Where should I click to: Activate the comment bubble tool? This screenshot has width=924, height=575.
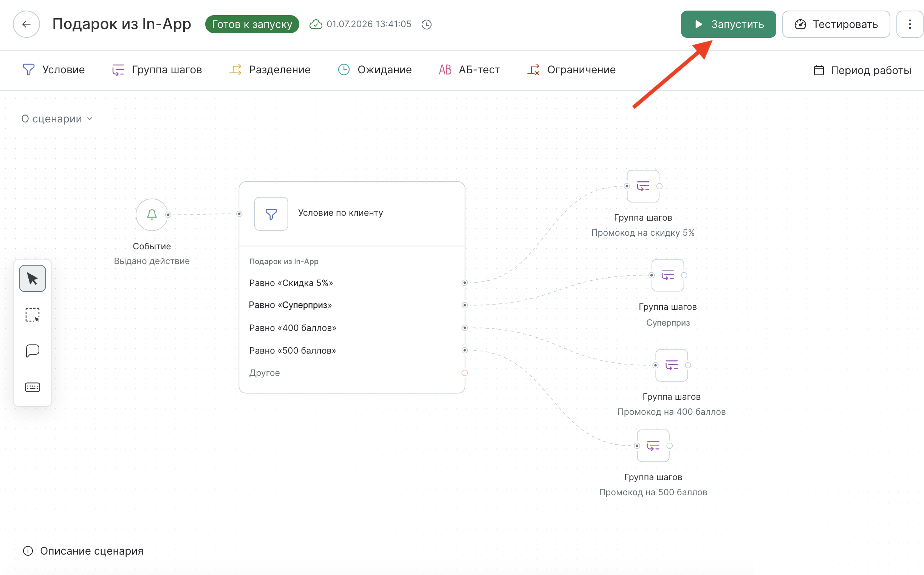pyautogui.click(x=33, y=351)
